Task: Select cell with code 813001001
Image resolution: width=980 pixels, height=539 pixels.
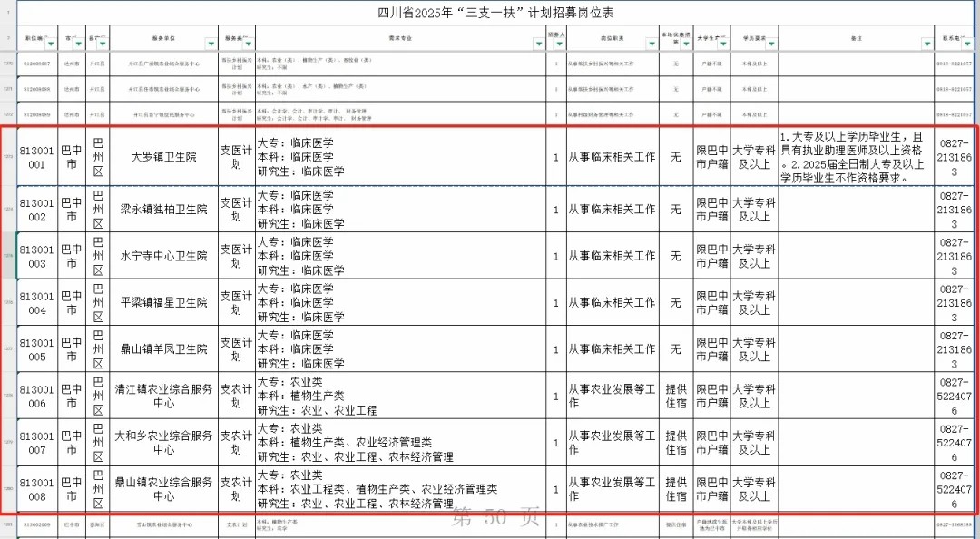Action: click(37, 157)
